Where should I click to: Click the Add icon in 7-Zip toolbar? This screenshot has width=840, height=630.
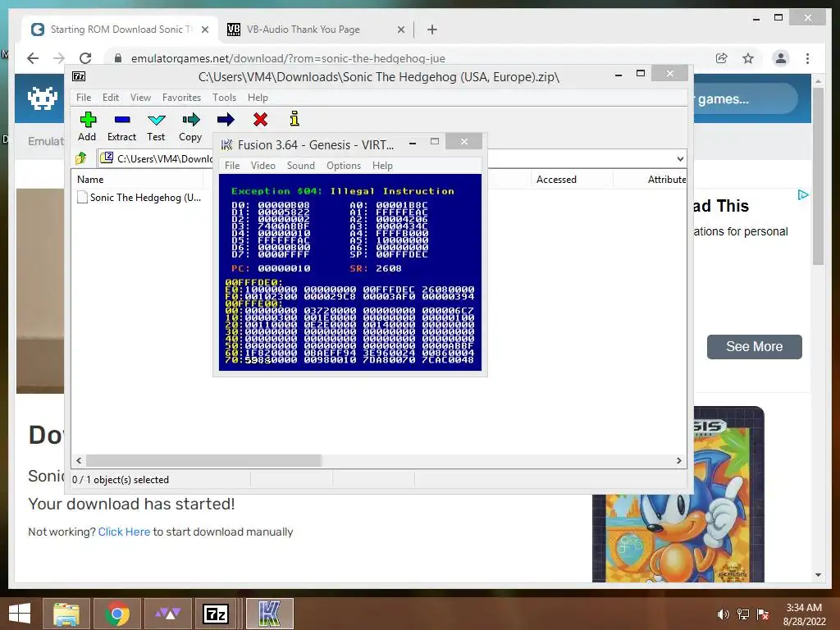[88, 120]
